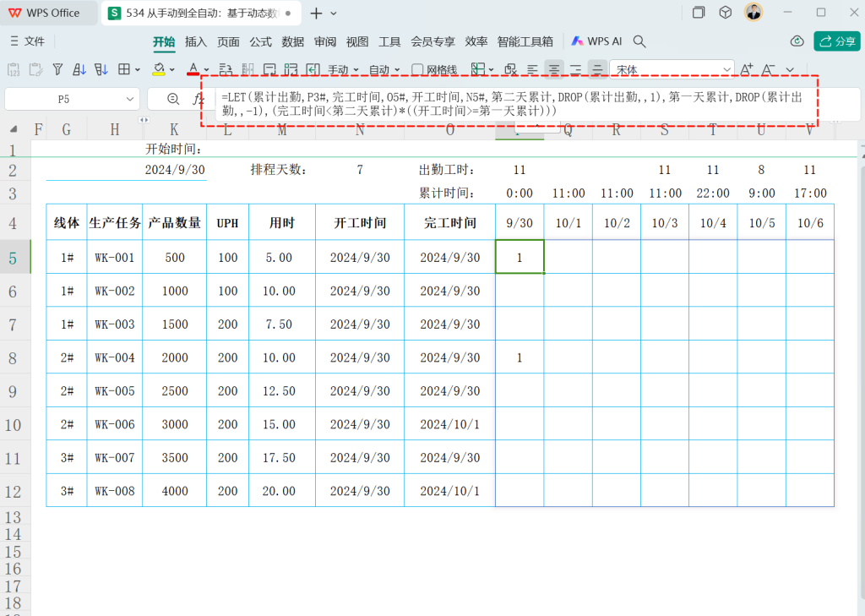This screenshot has height=616, width=865.
Task: Open the 效率 tab
Action: pos(476,42)
